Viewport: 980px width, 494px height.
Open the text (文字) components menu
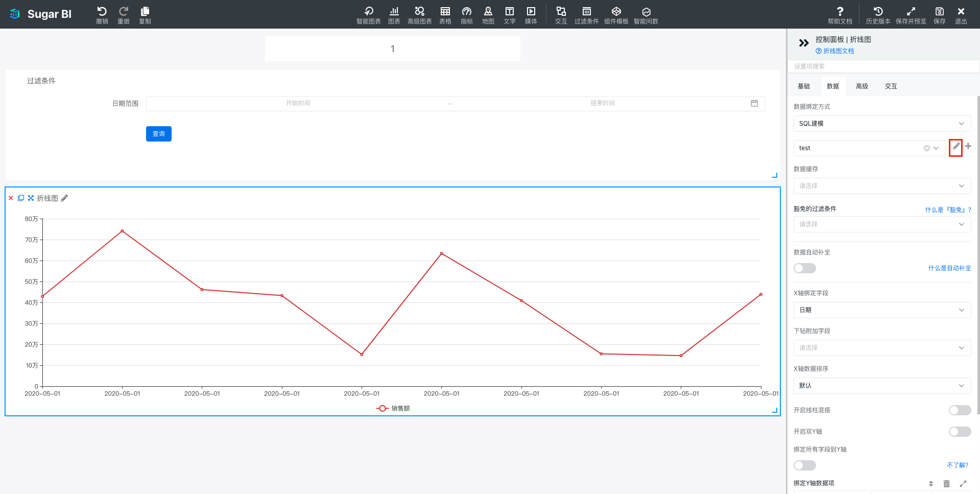pyautogui.click(x=509, y=15)
